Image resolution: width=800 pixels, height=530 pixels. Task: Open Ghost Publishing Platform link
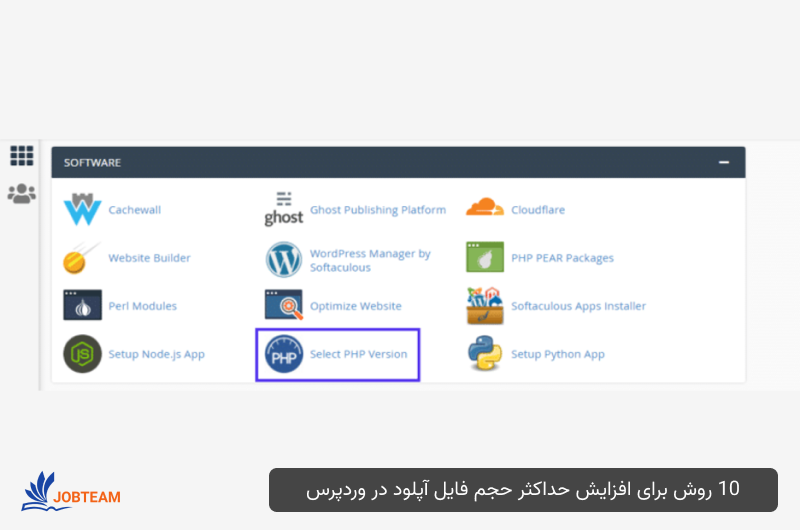(x=378, y=210)
